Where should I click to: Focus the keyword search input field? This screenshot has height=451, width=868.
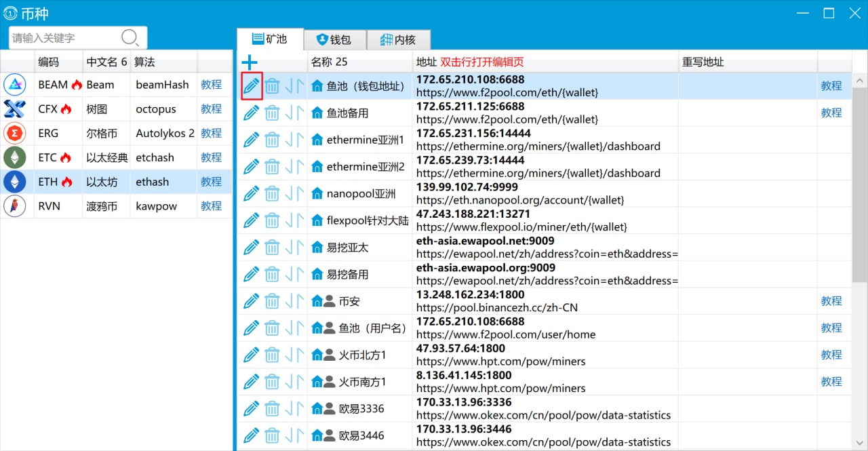click(64, 38)
